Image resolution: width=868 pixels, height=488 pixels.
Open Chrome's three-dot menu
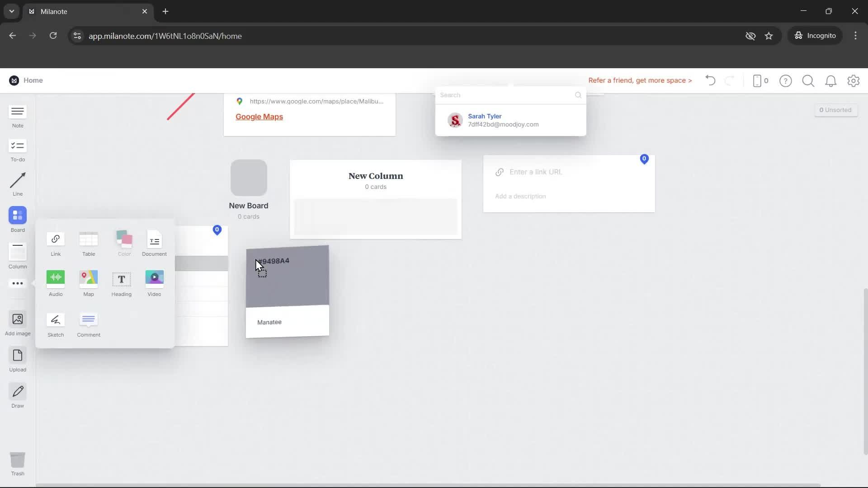coord(855,36)
